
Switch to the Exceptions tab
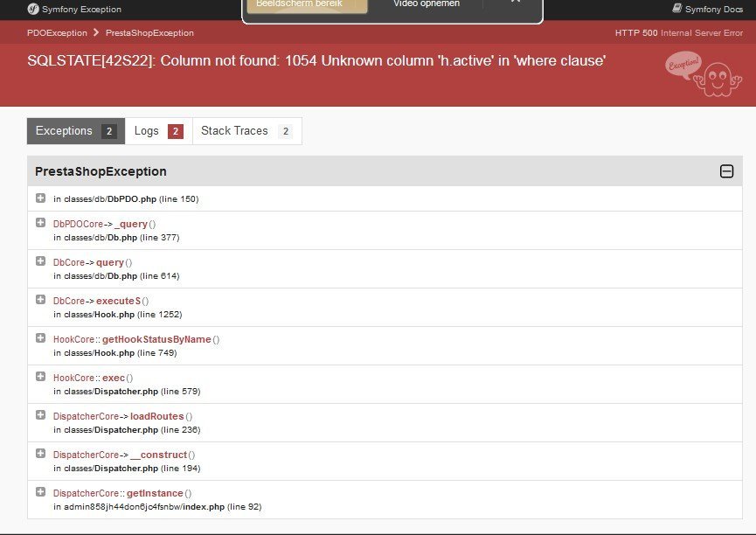tap(76, 131)
